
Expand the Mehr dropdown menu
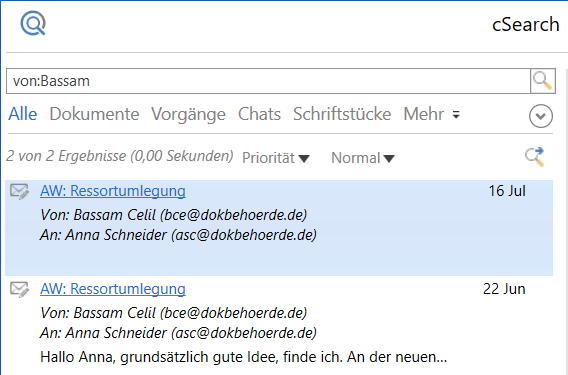[x=431, y=114]
